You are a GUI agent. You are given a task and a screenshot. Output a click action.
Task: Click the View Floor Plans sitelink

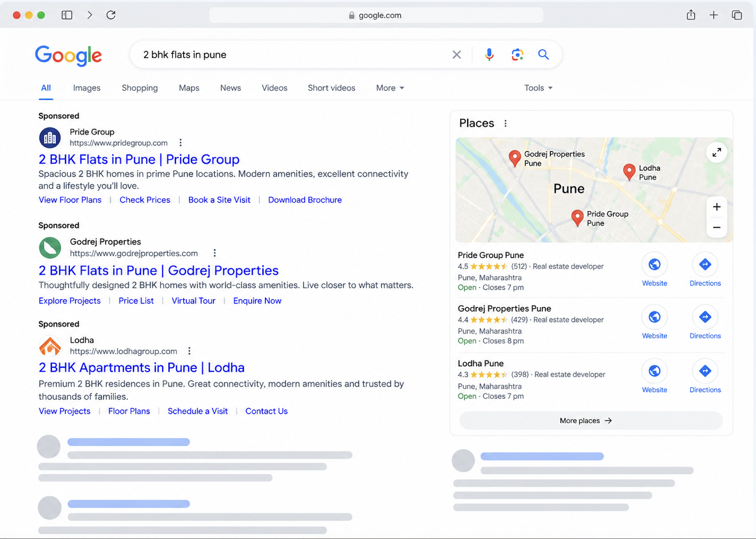coord(70,200)
